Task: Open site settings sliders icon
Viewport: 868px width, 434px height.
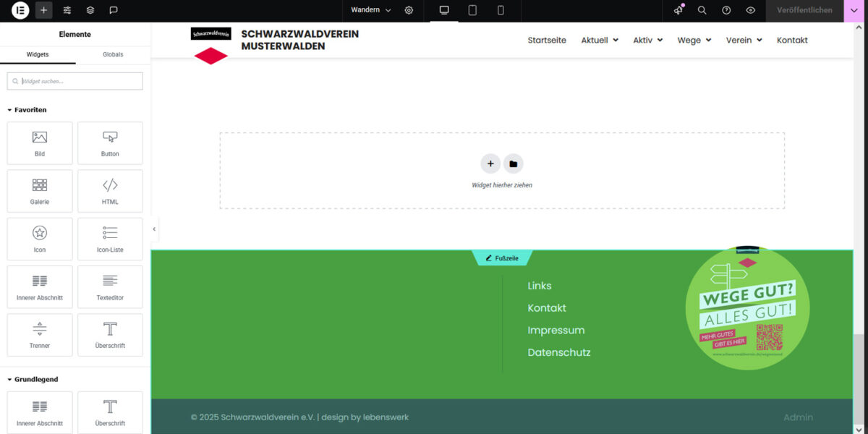Action: click(x=67, y=10)
